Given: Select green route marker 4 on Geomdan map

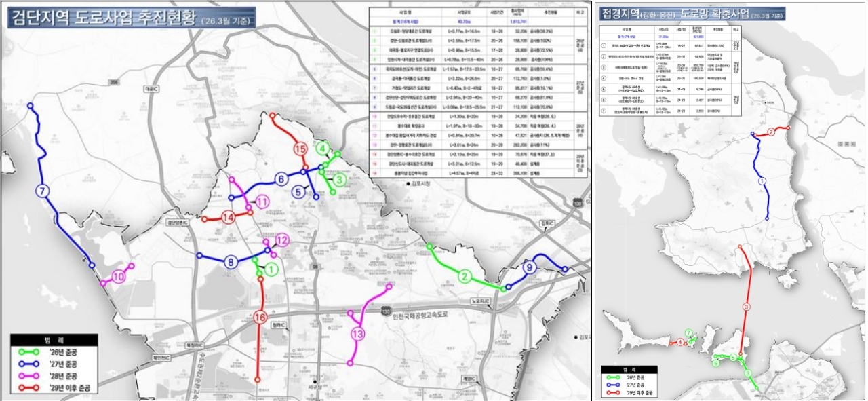Looking at the screenshot, I should point(324,148).
